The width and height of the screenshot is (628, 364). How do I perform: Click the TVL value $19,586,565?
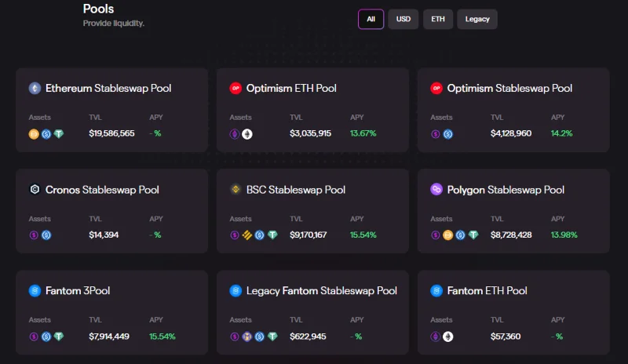(111, 133)
